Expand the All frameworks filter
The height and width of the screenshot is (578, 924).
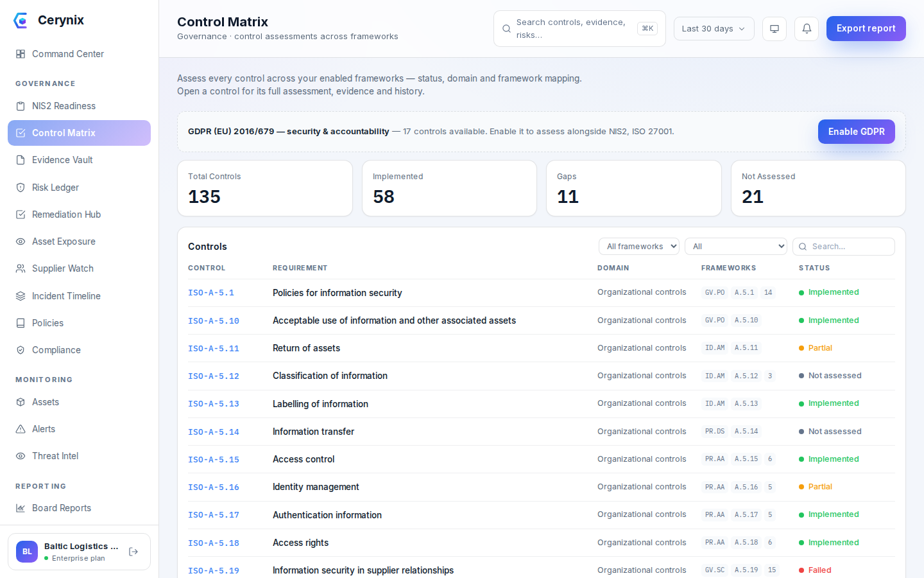[x=638, y=247]
